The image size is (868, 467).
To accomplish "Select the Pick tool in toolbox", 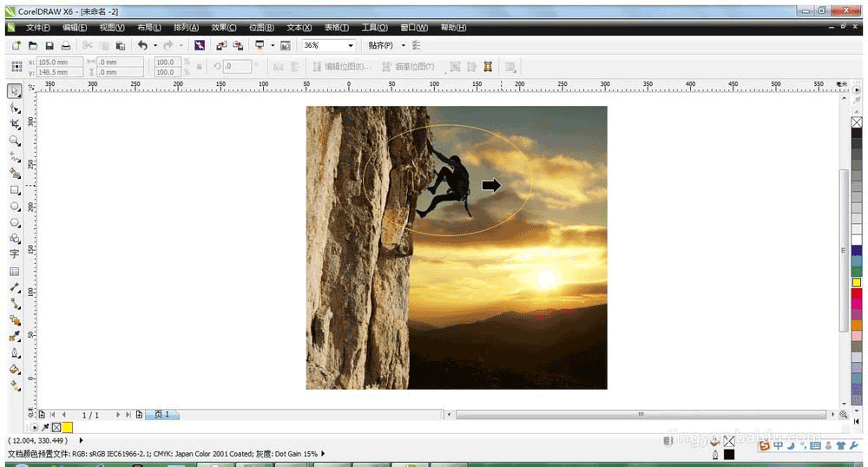I will [x=15, y=91].
